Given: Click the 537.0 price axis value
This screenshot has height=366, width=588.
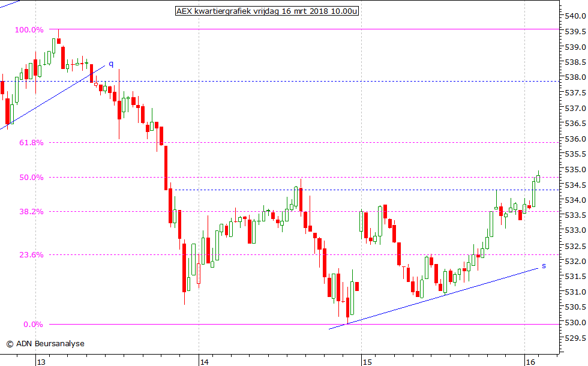Looking at the screenshot, I should 575,108.
